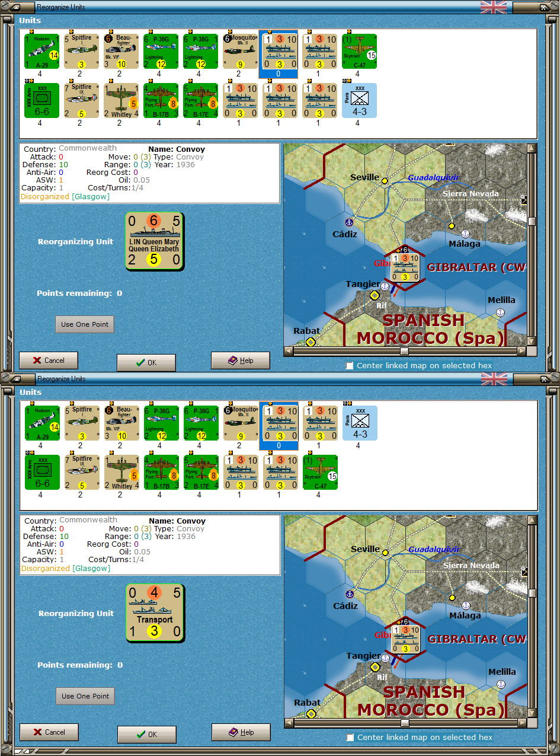The image size is (560, 756).
Task: Click Queen Mary Queen Elizabeth reorganizing unit
Action: click(x=154, y=241)
